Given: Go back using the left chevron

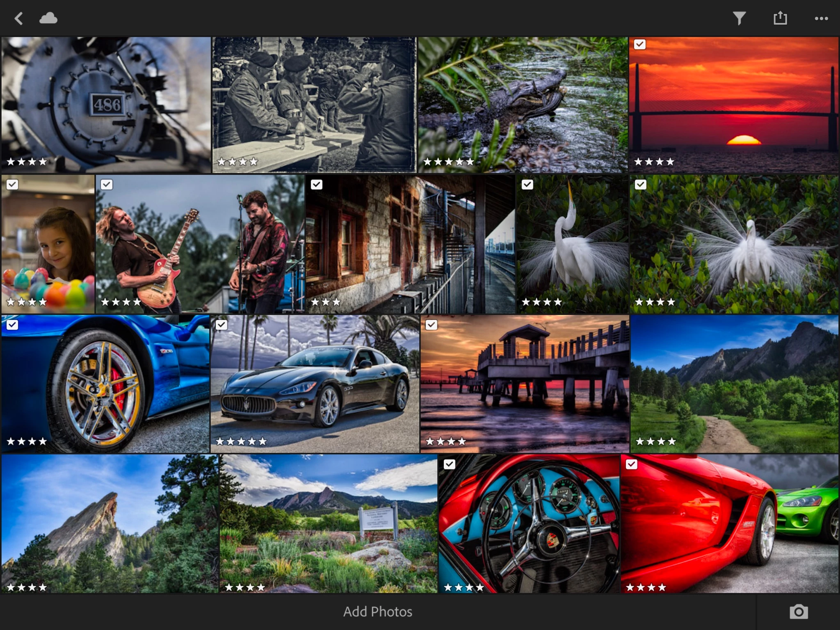Looking at the screenshot, I should [x=18, y=18].
